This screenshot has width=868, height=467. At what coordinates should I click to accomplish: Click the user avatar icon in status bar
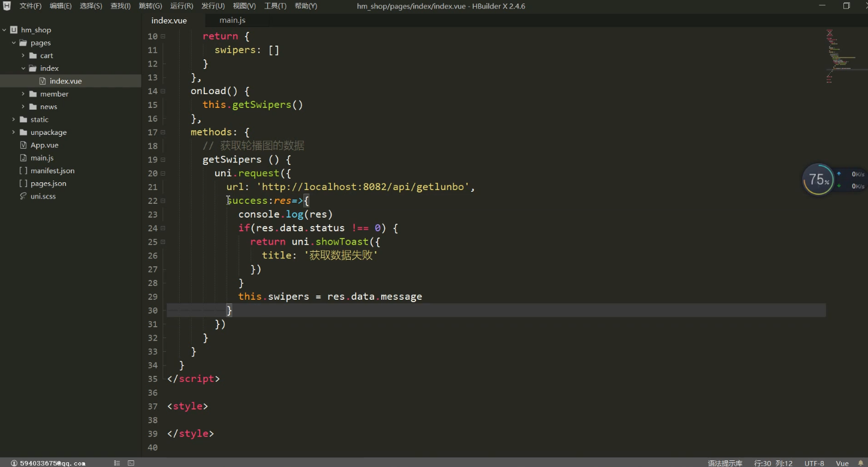[14, 463]
